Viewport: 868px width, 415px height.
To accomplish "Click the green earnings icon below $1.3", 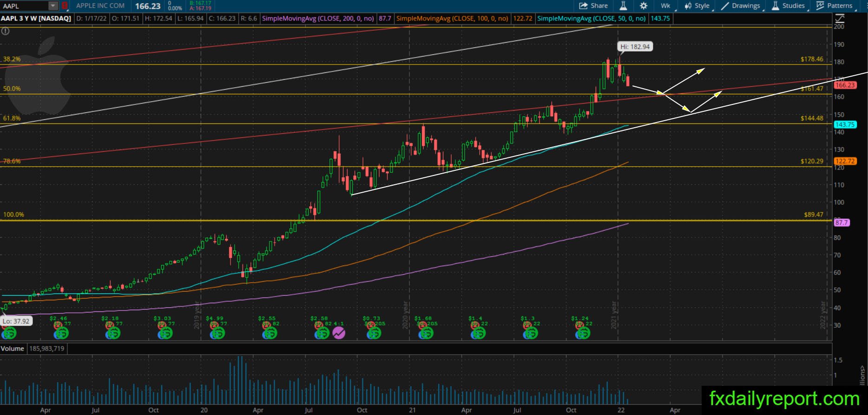I will coord(531,333).
